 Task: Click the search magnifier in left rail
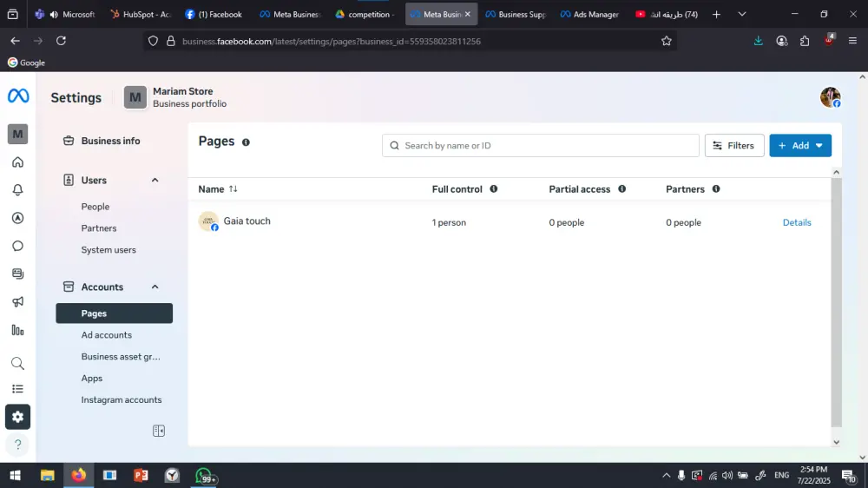17,363
